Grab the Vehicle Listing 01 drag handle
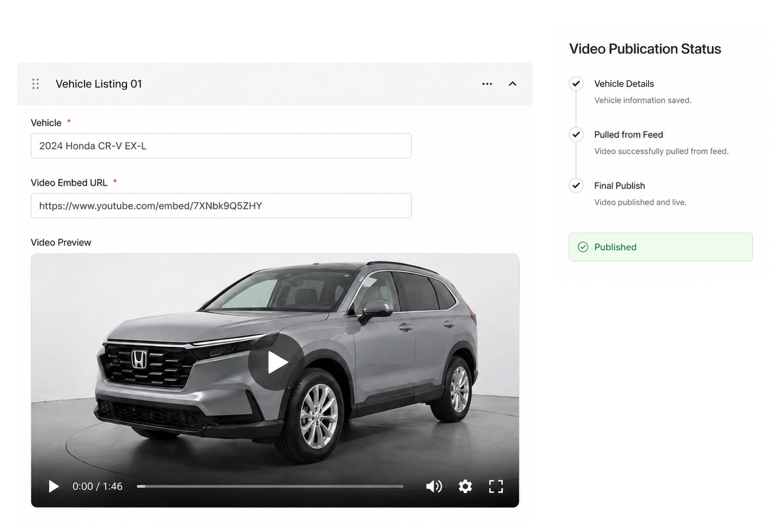 point(36,84)
